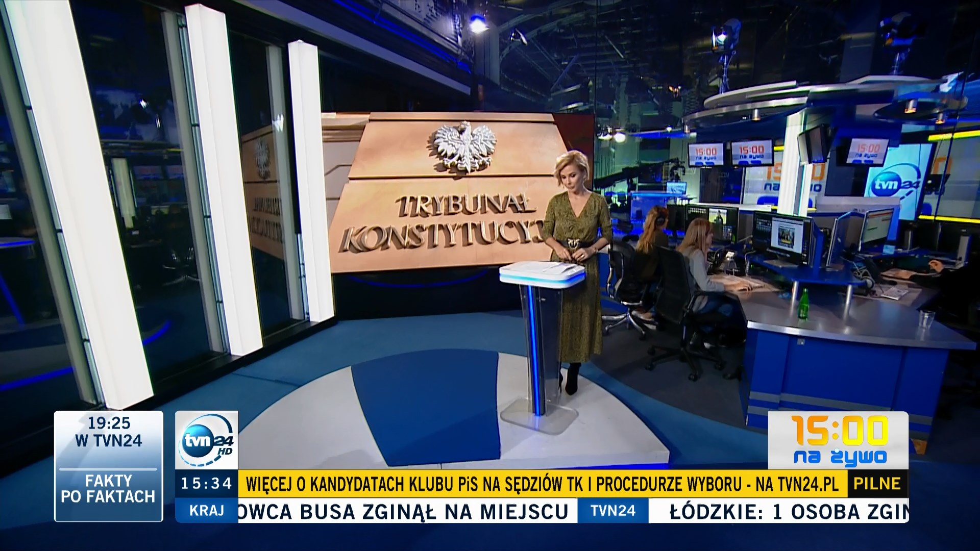This screenshot has width=980, height=551.
Task: Click the 'FAKTY PO FAKTACH' upcoming program text
Action: tap(108, 488)
